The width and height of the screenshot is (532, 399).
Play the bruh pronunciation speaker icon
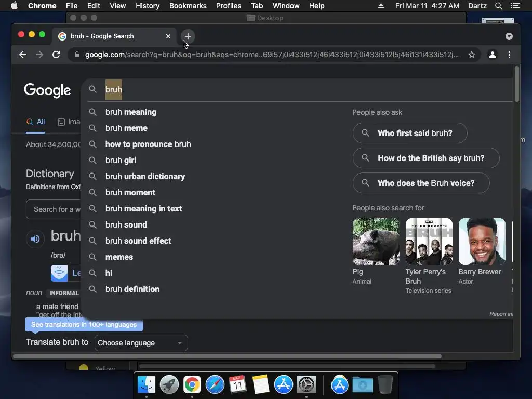35,239
